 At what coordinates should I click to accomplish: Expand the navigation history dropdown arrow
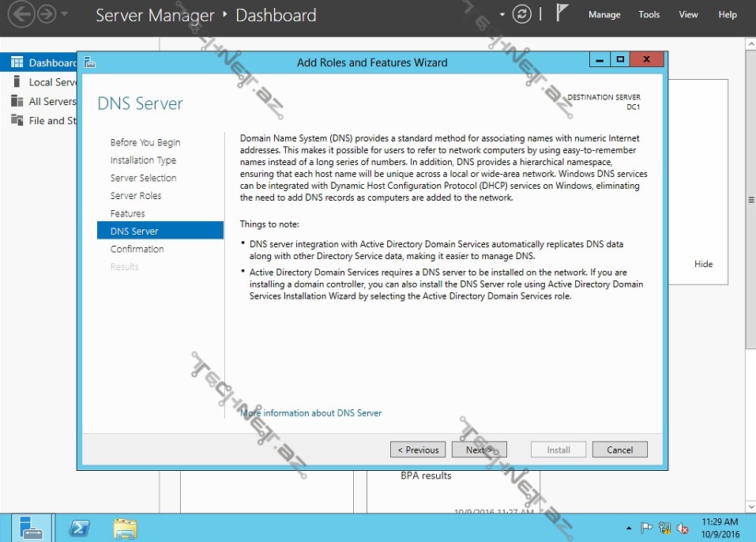[65, 14]
